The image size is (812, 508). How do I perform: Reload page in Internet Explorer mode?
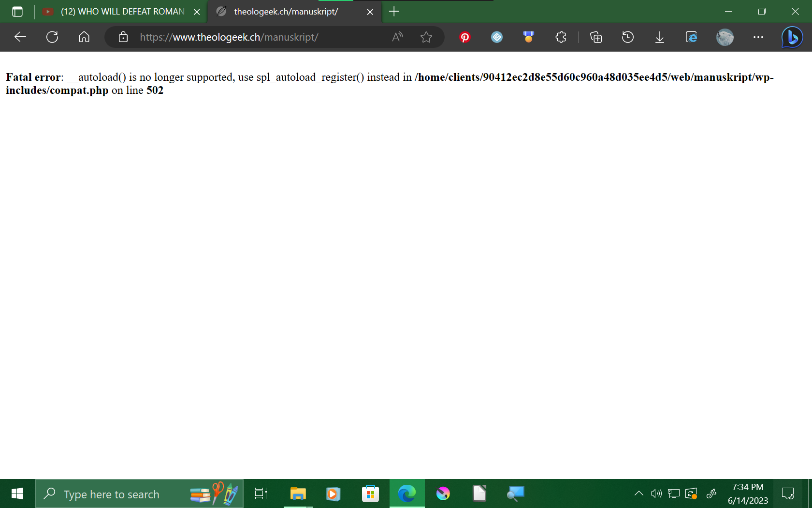[691, 37]
